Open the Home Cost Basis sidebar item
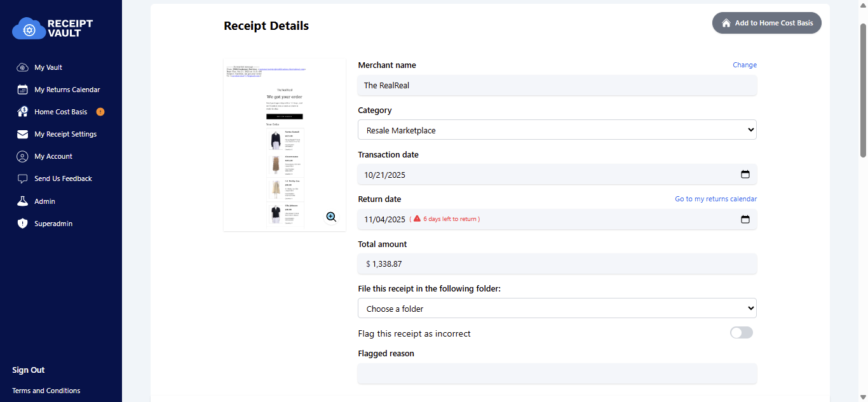This screenshot has width=868, height=402. pos(61,112)
